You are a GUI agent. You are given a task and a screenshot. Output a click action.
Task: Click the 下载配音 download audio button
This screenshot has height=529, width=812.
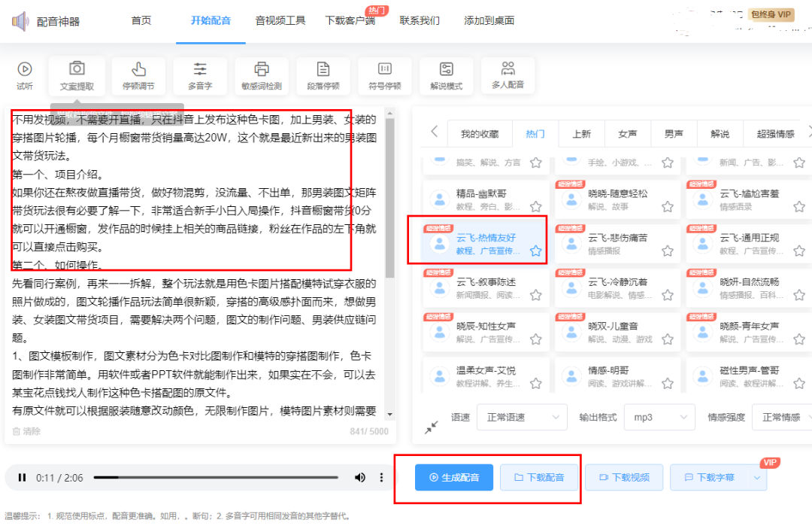(x=539, y=477)
